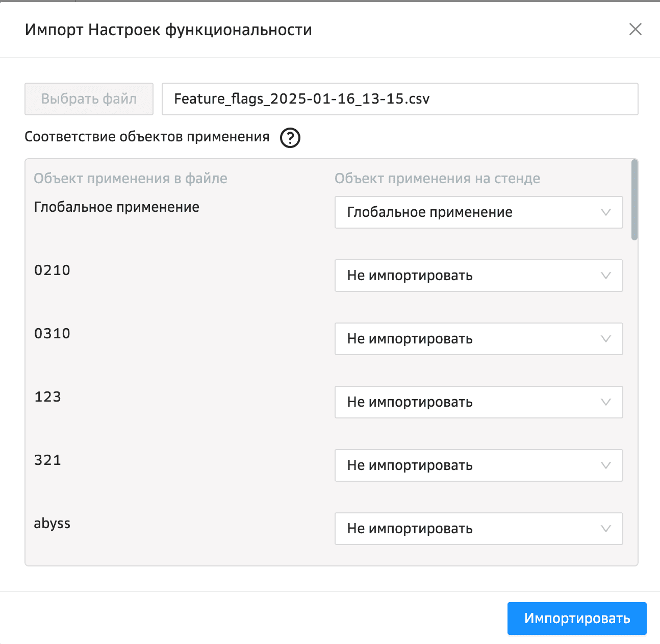Click the abyss object label

tap(52, 524)
